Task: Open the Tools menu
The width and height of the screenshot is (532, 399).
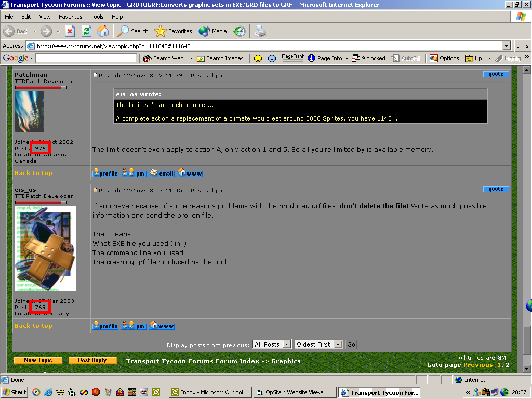Action: [x=97, y=17]
